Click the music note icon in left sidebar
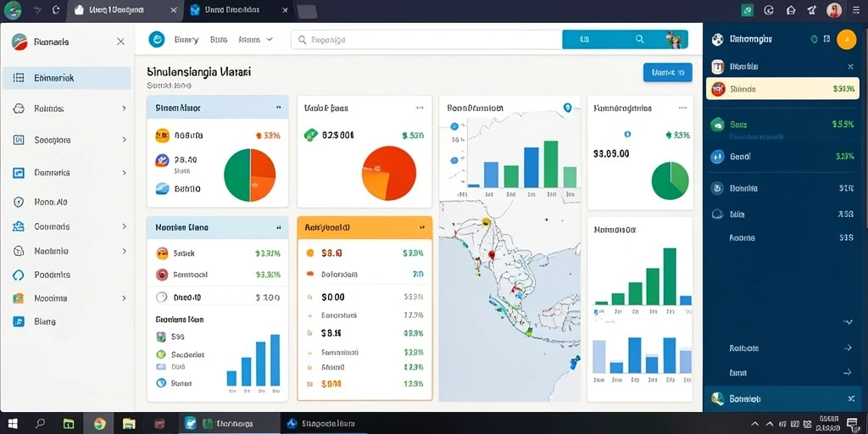The height and width of the screenshot is (434, 868). tap(19, 321)
